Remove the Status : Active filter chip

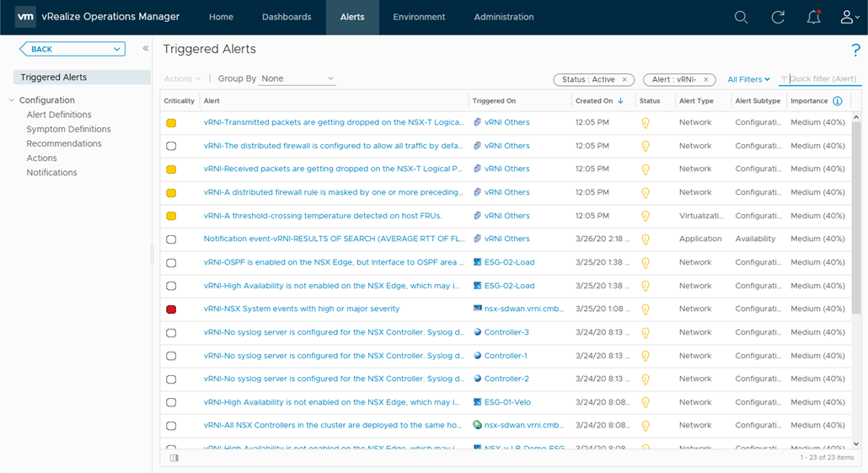624,79
